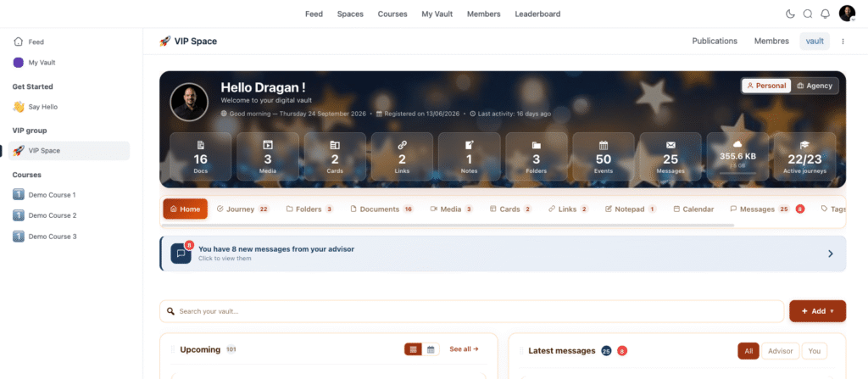Open the 8 new messages banner
868x379 pixels.
503,254
